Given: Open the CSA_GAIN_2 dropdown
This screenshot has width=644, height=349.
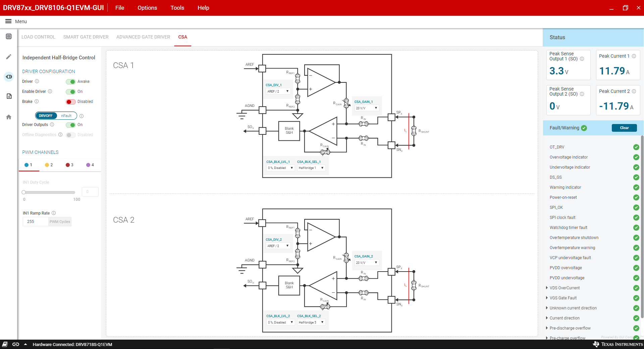Looking at the screenshot, I should point(367,263).
